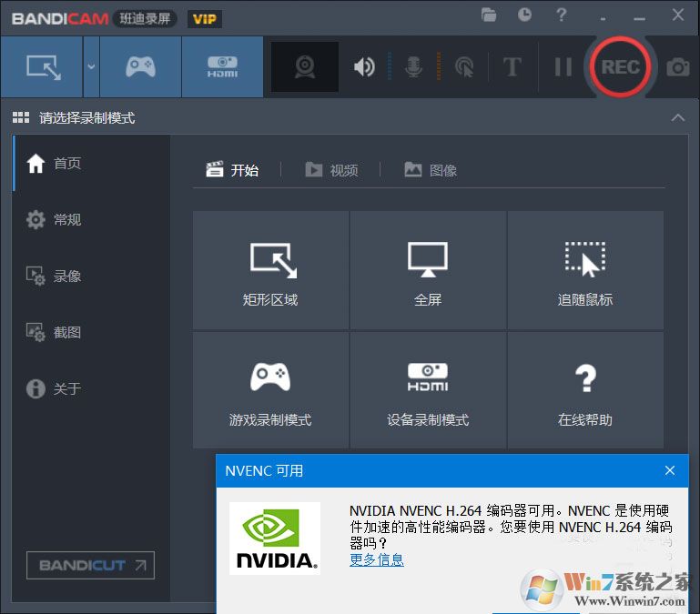Click the pause recording button
The width and height of the screenshot is (700, 614).
pos(563,67)
